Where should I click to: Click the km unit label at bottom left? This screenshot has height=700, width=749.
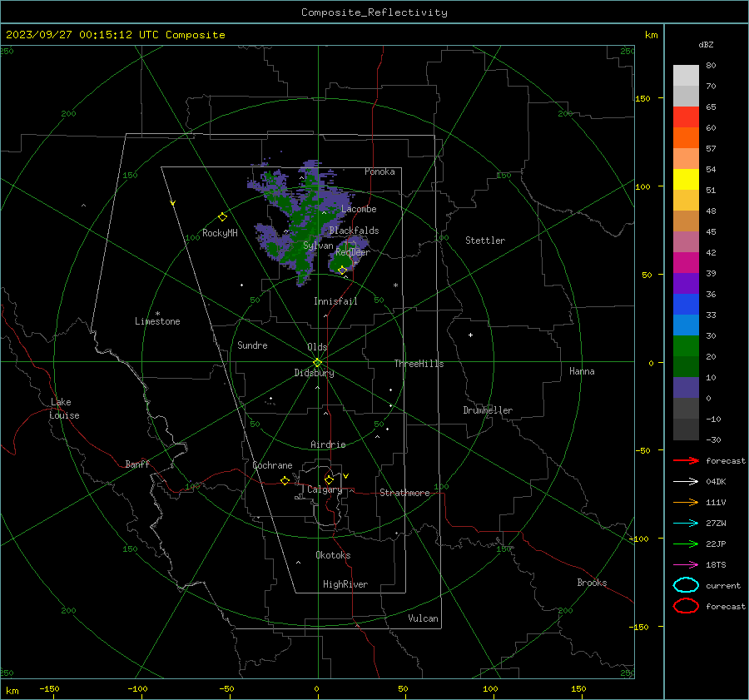point(12,691)
